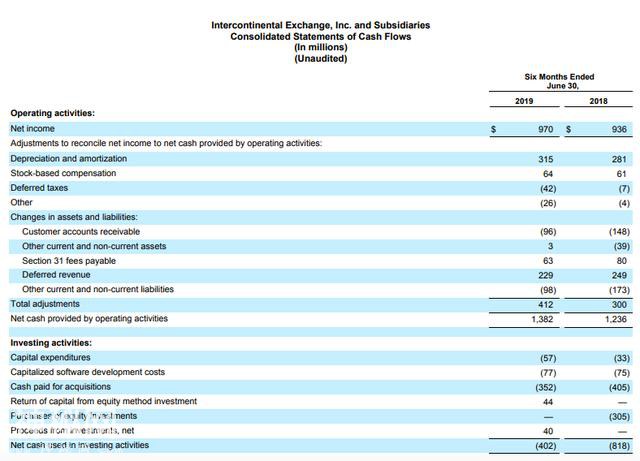Click the '(In millions)' note

[x=320, y=47]
